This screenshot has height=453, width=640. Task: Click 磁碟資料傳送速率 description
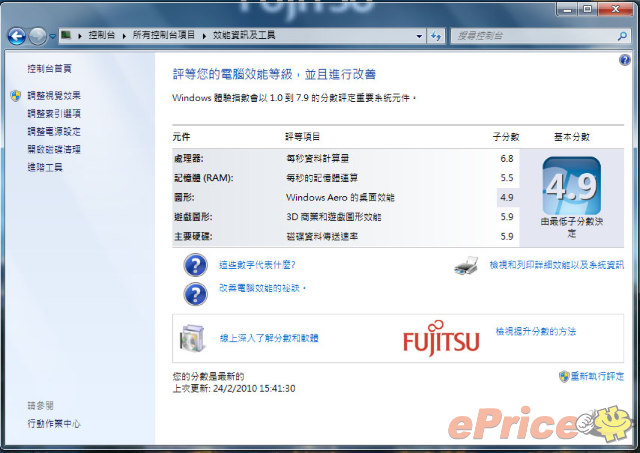click(x=322, y=236)
